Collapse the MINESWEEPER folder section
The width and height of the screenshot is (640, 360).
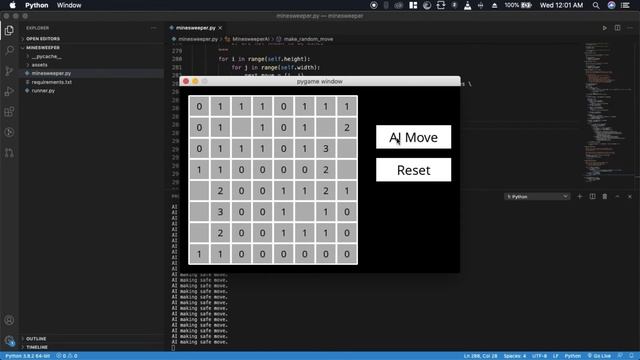[x=43, y=47]
